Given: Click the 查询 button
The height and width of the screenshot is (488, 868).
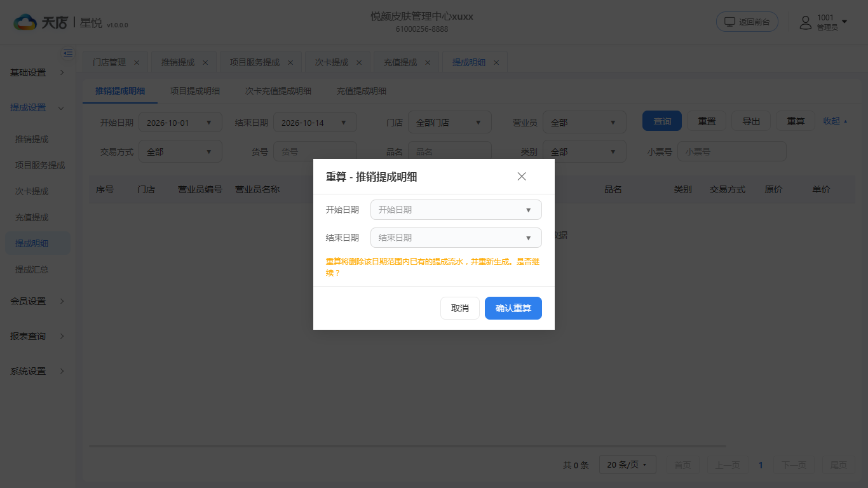Looking at the screenshot, I should [662, 121].
